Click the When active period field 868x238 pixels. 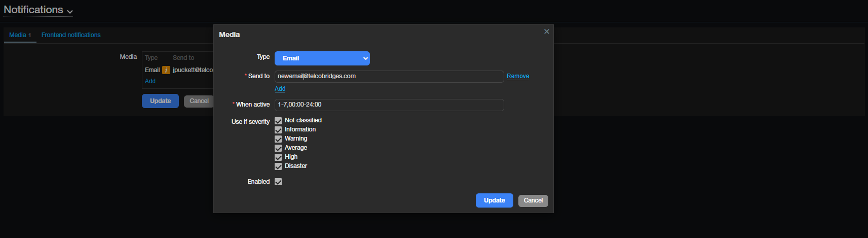pos(389,105)
